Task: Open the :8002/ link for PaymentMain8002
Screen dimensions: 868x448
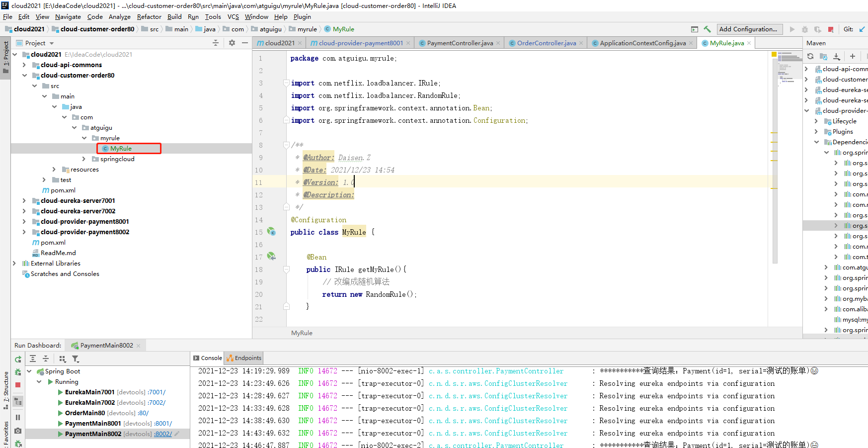Action: coord(163,434)
